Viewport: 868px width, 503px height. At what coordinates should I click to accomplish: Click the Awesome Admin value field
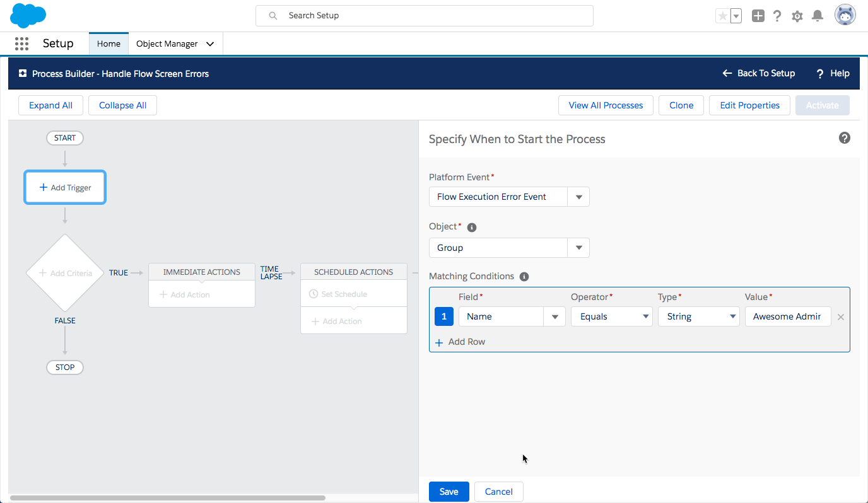click(x=788, y=316)
